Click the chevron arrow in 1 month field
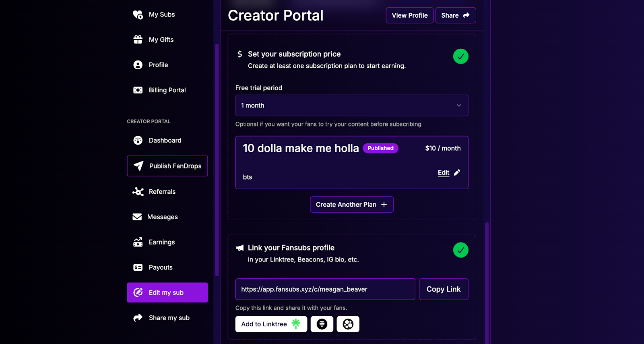 click(459, 106)
